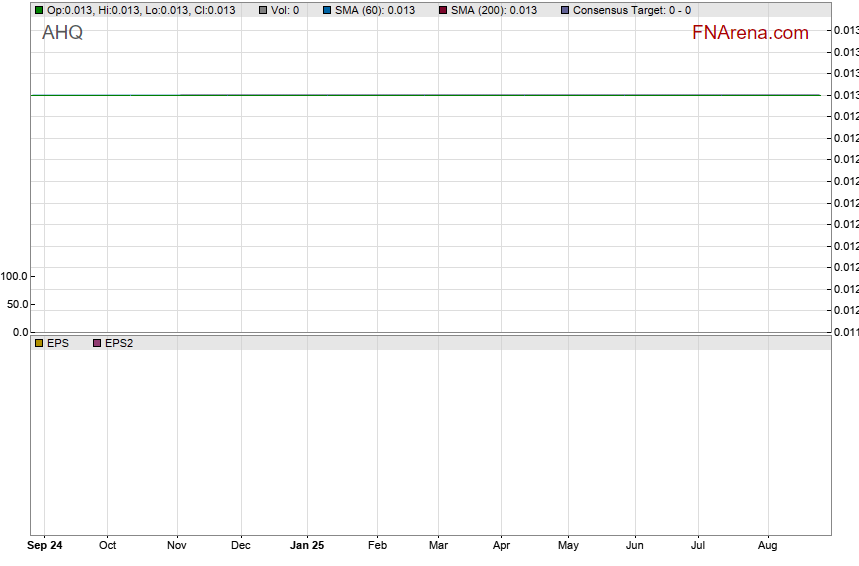The width and height of the screenshot is (859, 566).
Task: Click the yellow EPS legend swatch
Action: 39,343
